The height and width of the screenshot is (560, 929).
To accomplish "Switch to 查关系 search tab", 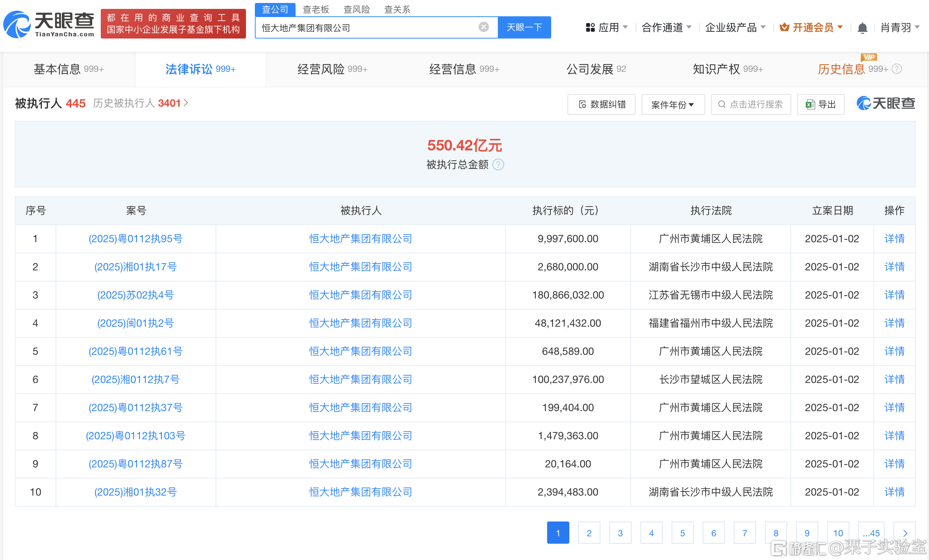I will (397, 9).
